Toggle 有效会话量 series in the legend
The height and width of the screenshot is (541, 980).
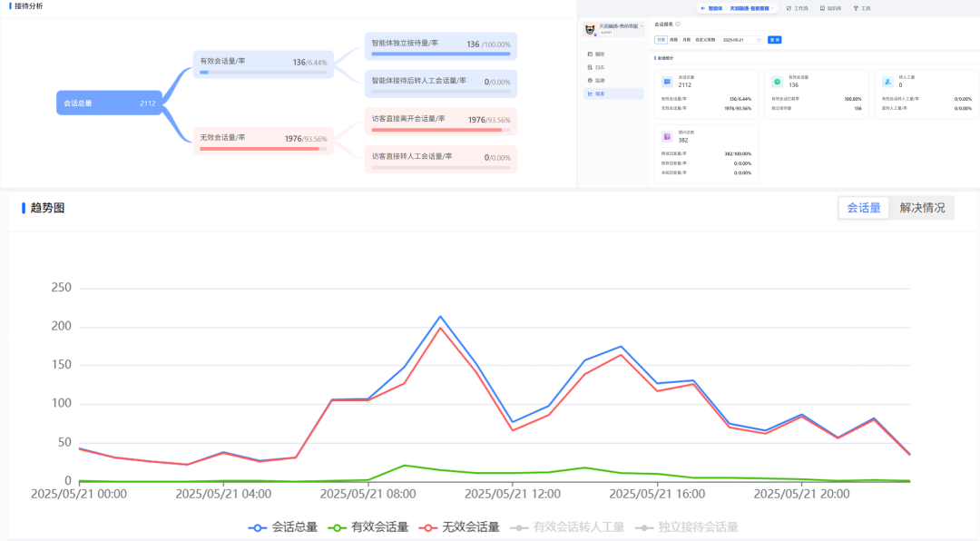coord(368,527)
